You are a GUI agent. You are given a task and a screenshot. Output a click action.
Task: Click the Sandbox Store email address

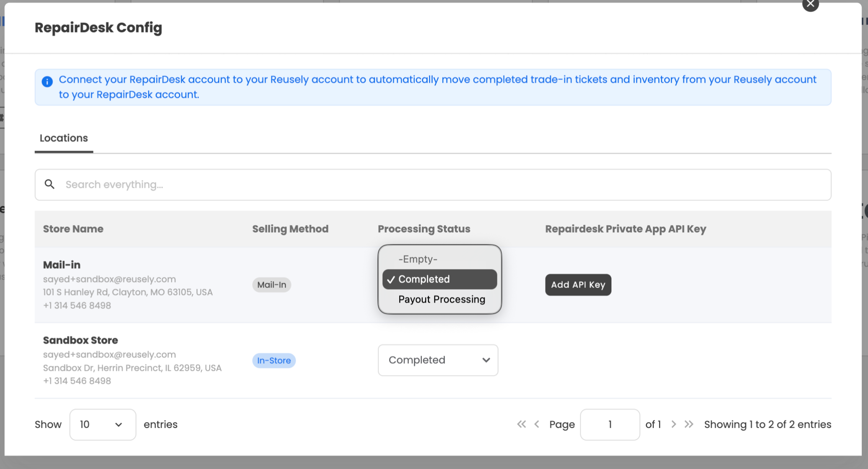pyautogui.click(x=109, y=354)
